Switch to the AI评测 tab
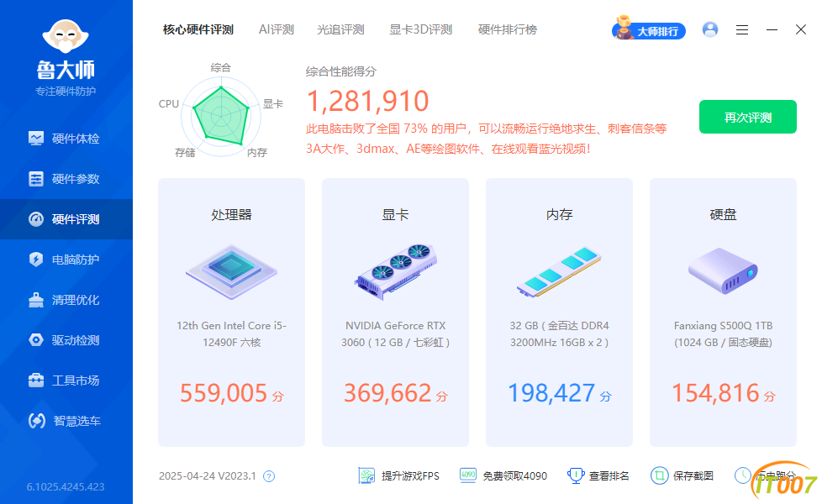The width and height of the screenshot is (822, 504). coord(277,30)
